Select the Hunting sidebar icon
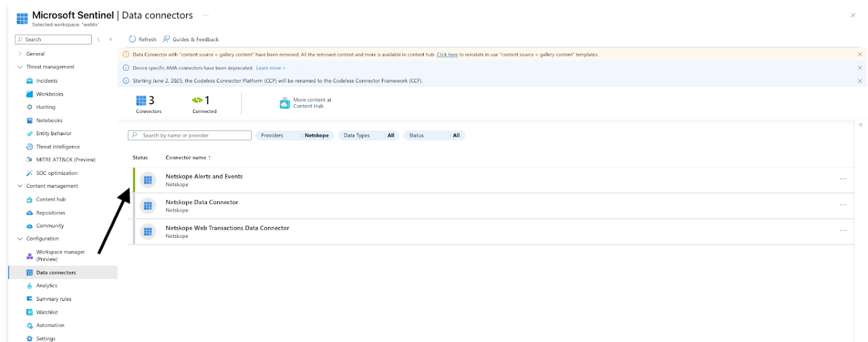This screenshot has width=868, height=342. pos(30,107)
